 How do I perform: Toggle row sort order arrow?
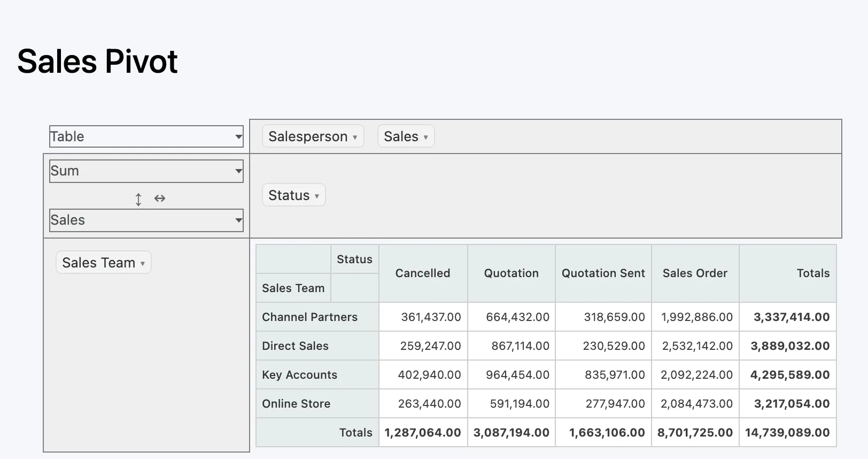pos(138,199)
